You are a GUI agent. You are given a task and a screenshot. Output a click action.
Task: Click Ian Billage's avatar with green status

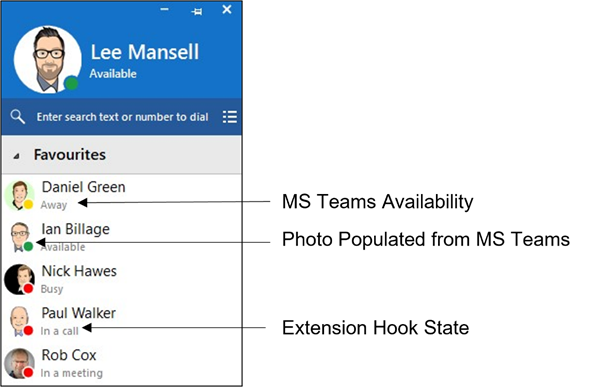[x=19, y=237]
